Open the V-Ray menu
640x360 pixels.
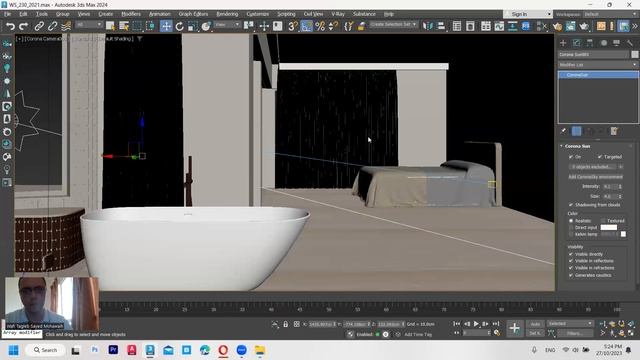click(x=338, y=14)
